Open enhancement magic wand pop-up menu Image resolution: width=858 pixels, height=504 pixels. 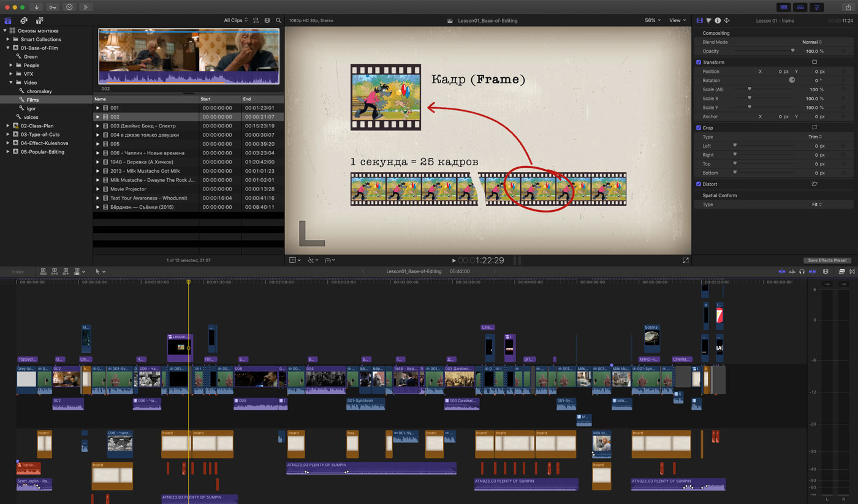coord(313,260)
